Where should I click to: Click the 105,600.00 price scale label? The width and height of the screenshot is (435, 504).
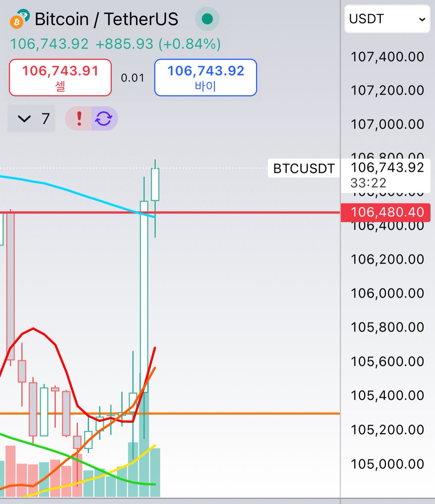[x=387, y=362]
